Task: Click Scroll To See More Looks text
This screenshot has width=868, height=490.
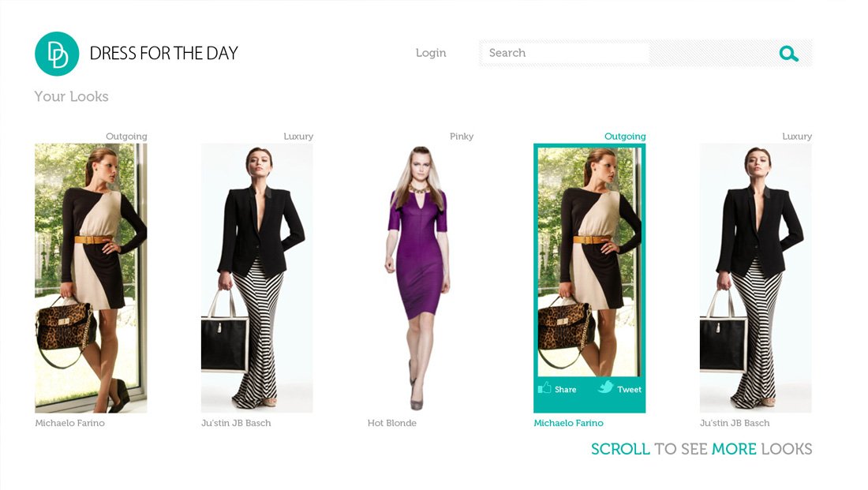Action: pyautogui.click(x=702, y=449)
